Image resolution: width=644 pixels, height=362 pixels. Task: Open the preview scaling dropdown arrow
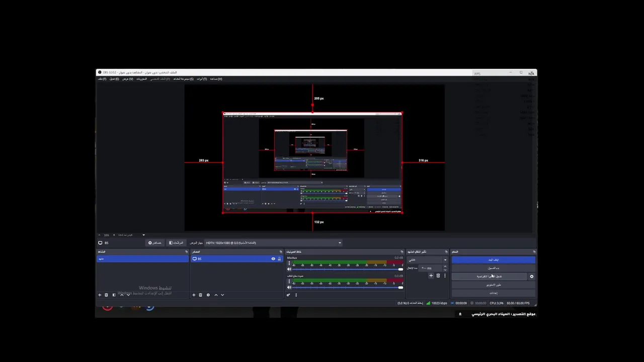143,235
